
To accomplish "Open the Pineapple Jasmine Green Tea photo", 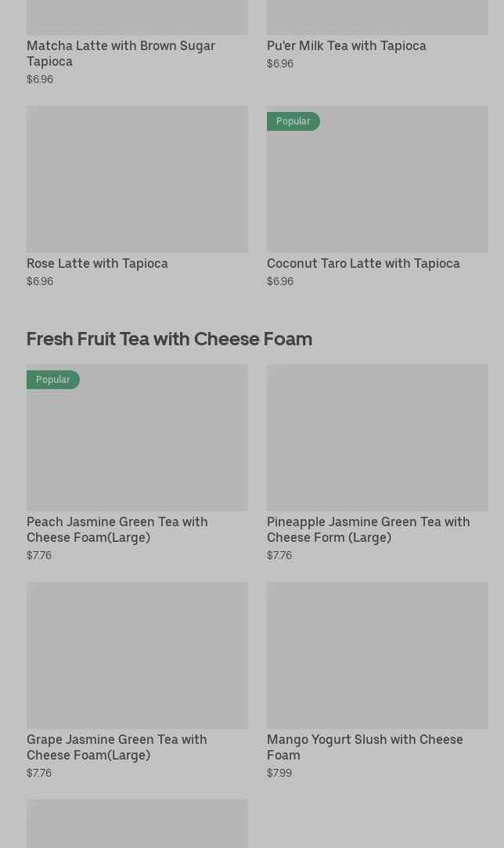I will pos(377,437).
